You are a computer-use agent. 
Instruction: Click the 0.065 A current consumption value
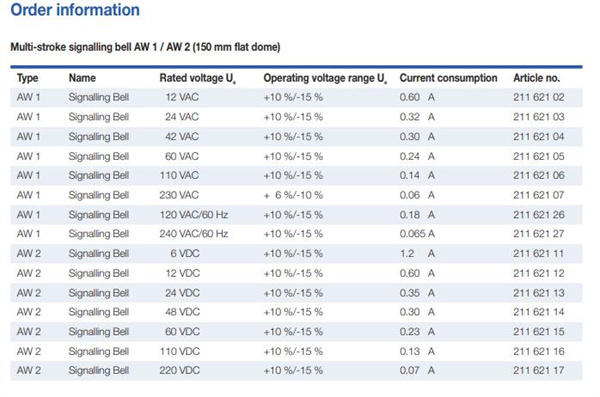pos(417,234)
